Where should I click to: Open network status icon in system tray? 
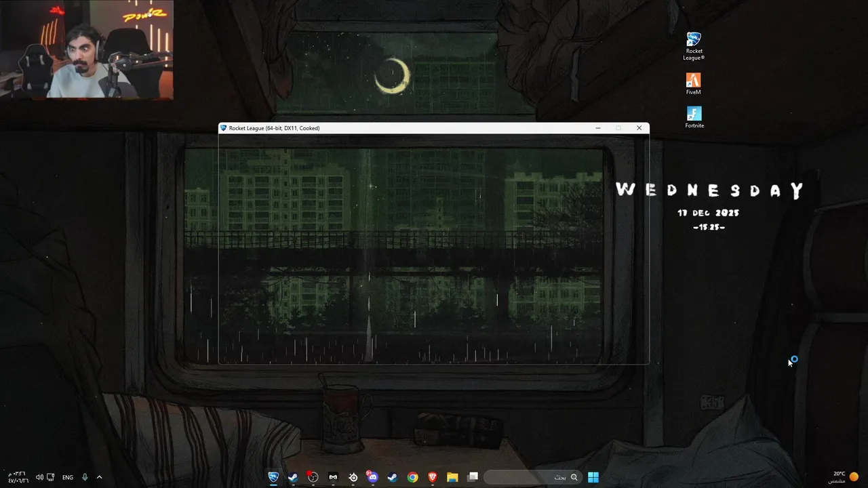pyautogui.click(x=51, y=477)
